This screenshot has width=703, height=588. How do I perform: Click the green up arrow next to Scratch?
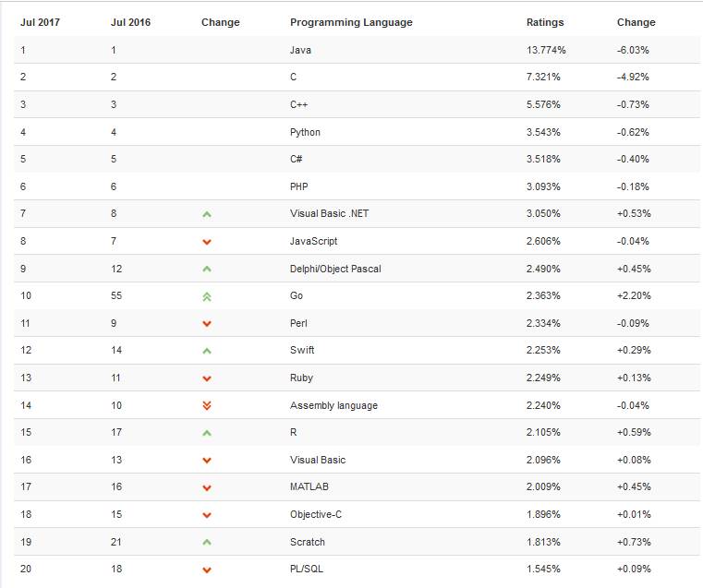[207, 542]
